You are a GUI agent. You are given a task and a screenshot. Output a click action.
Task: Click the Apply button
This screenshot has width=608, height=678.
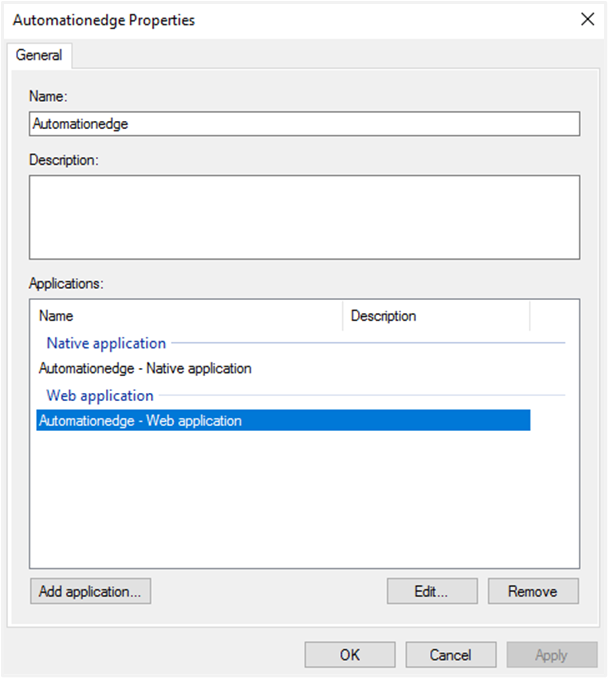tap(551, 655)
